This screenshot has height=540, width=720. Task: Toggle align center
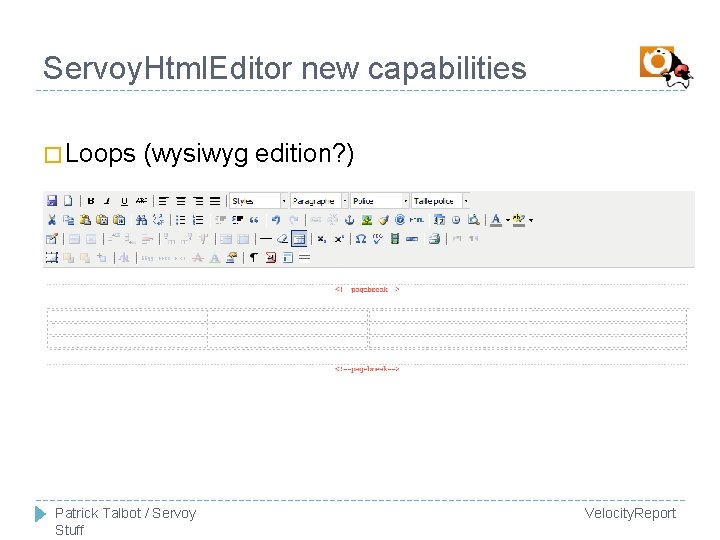pos(181,201)
